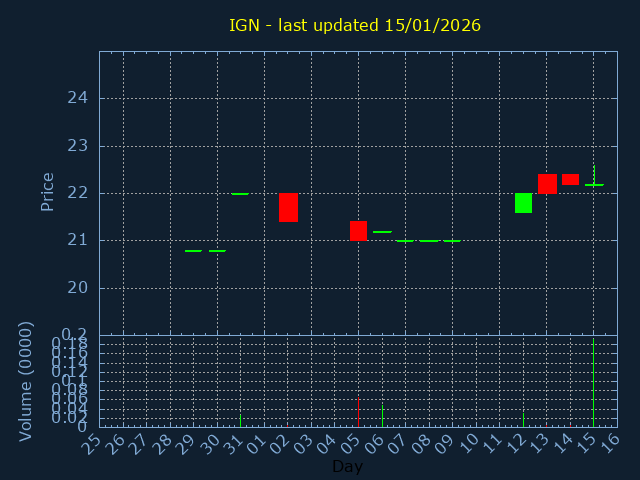Select the 20 price tick label

[x=77, y=288]
